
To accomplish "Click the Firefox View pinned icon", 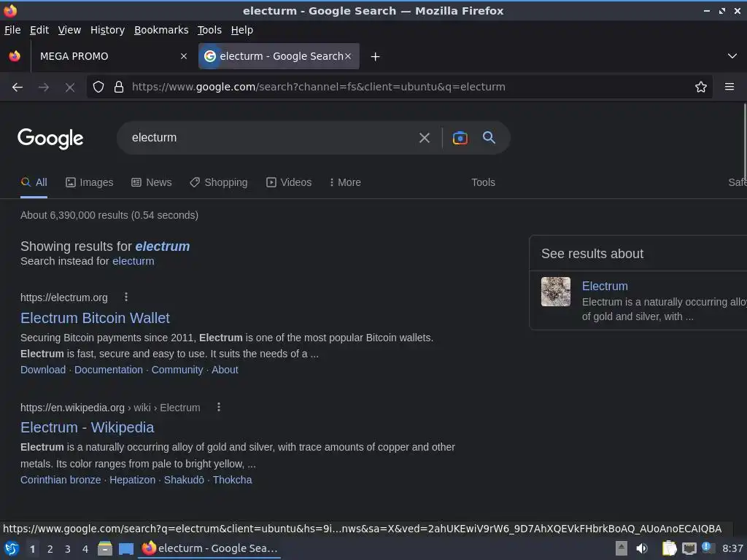I will click(15, 56).
